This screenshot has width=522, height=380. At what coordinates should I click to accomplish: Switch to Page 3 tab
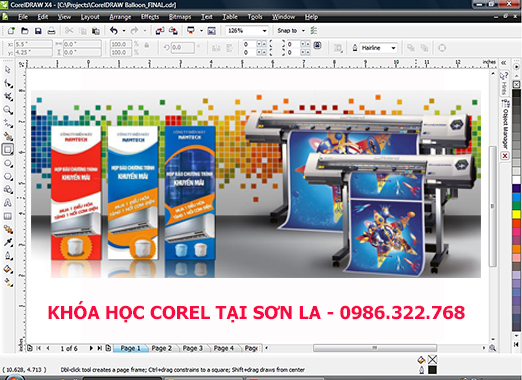tap(193, 348)
